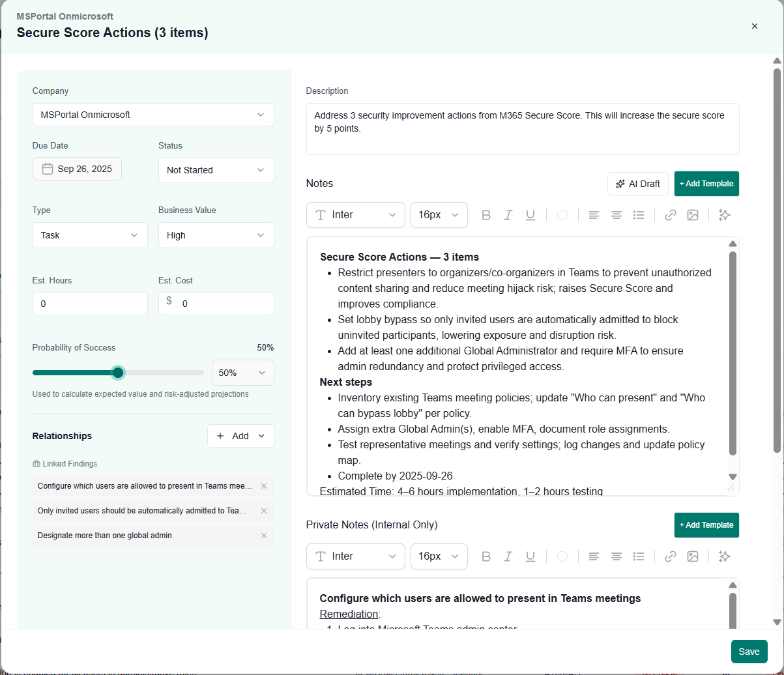Viewport: 784px width, 675px height.
Task: Click 'Secure Score Actions — 3 items' heading in Notes
Action: click(x=399, y=257)
